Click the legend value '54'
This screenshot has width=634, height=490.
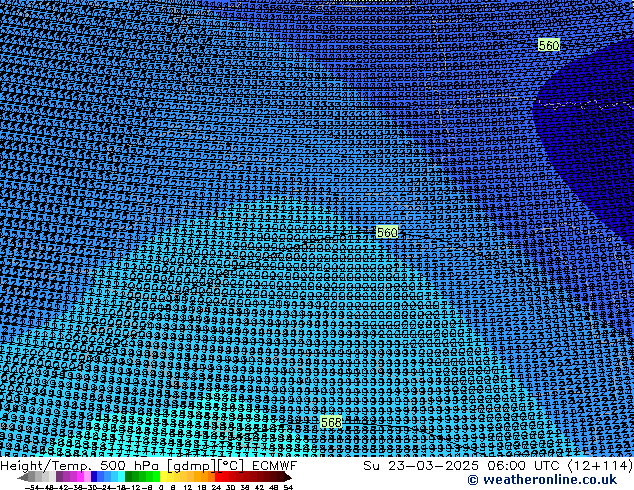pyautogui.click(x=288, y=488)
